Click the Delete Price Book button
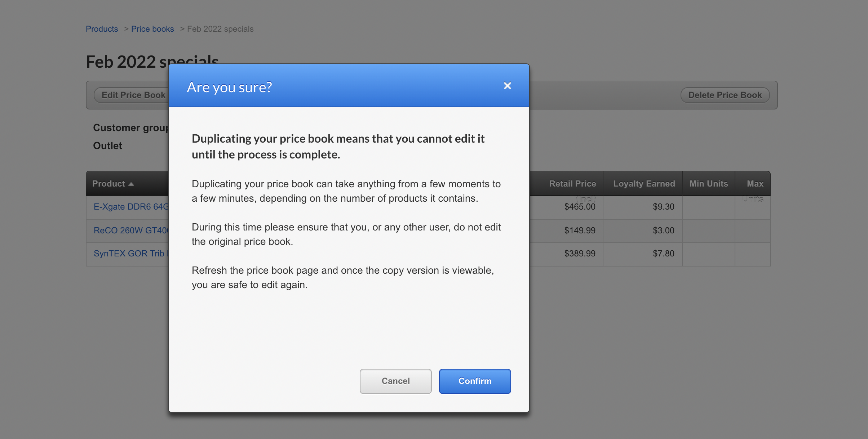This screenshot has width=868, height=439. pos(725,95)
